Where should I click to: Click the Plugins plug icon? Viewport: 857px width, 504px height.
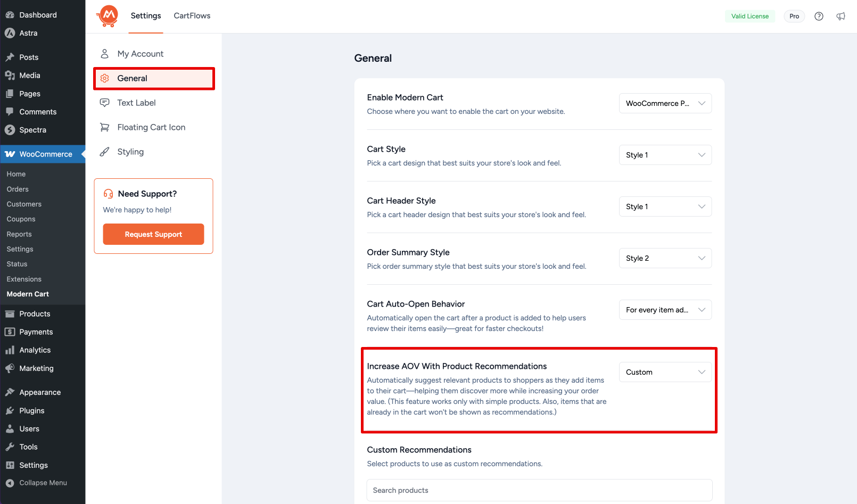pyautogui.click(x=10, y=411)
